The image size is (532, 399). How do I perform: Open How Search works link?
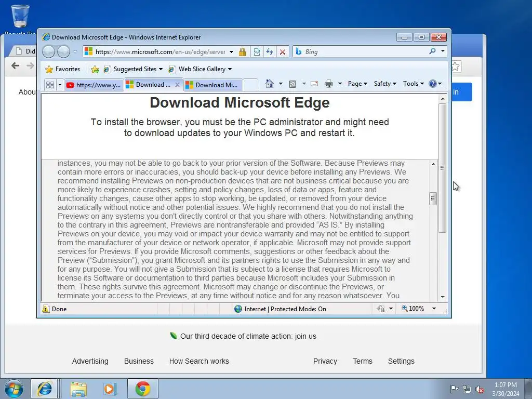[x=199, y=361]
